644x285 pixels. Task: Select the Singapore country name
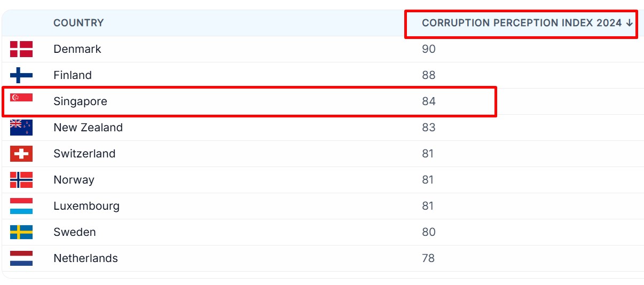pyautogui.click(x=80, y=101)
